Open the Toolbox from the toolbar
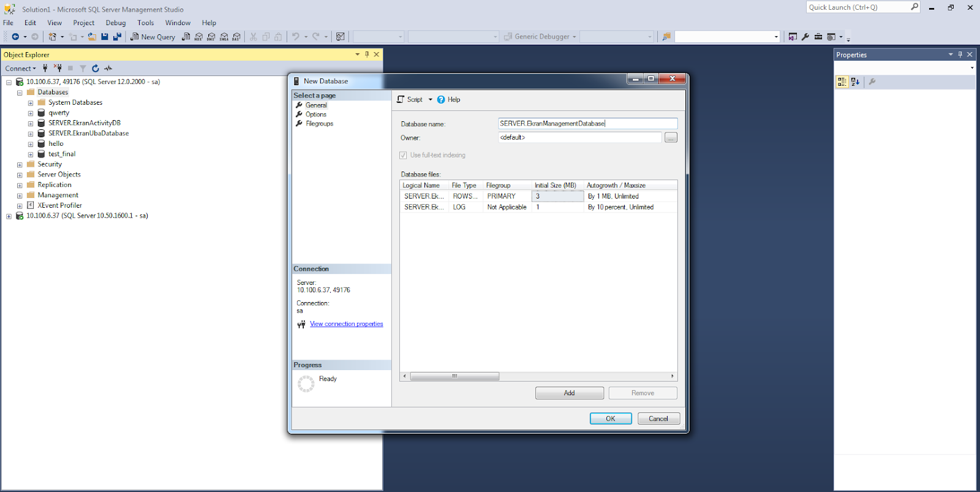 click(x=818, y=37)
